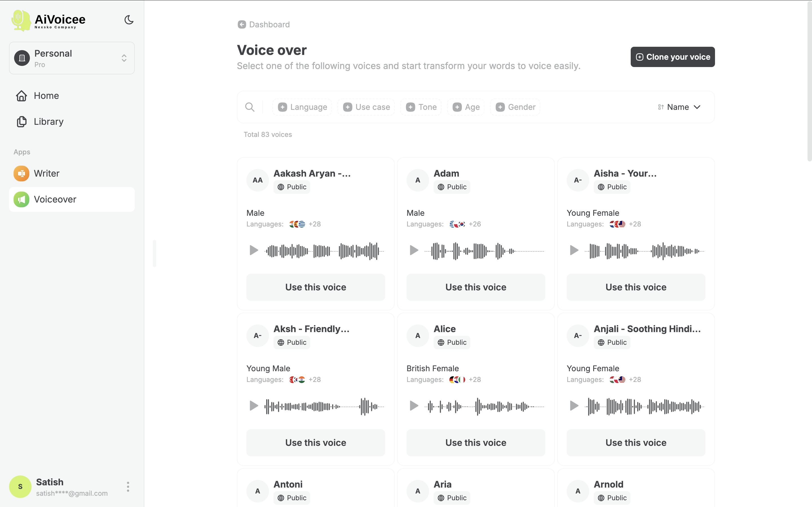Click the back arrow next to Dashboard
812x507 pixels.
click(x=242, y=24)
